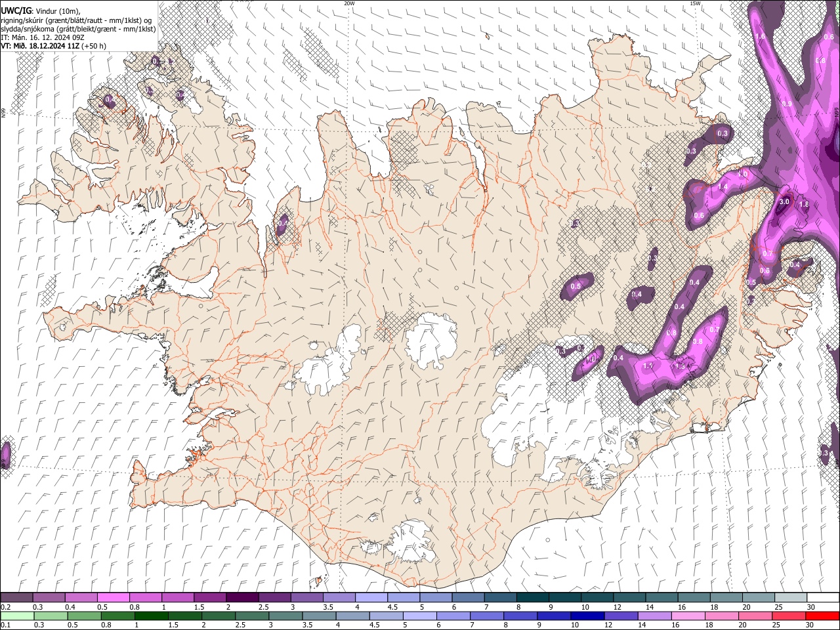Click the '1.4' precipitation value on the map
Screen dimensions: 840x630
point(723,187)
